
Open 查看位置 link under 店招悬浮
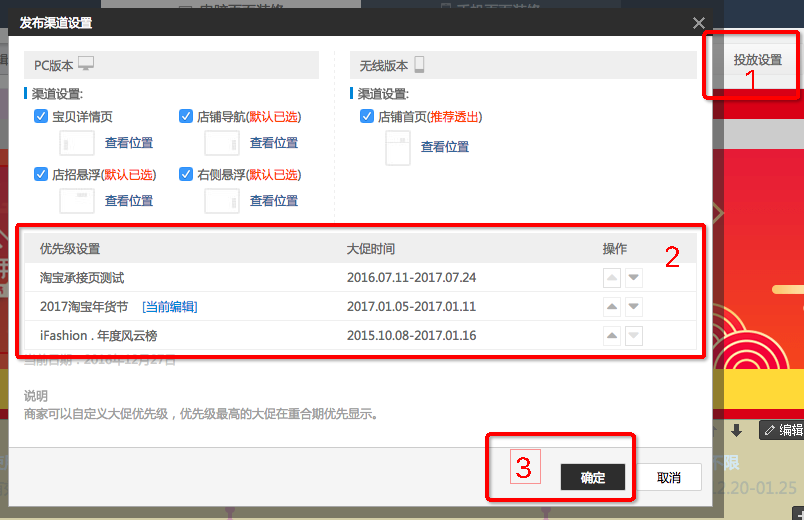tap(129, 201)
